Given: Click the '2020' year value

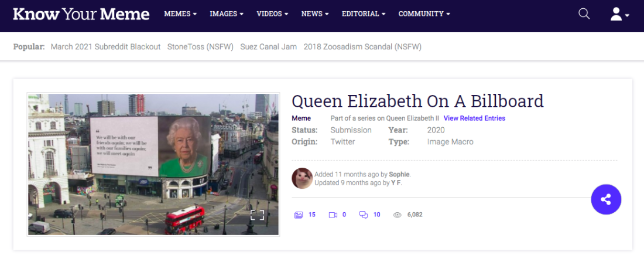Looking at the screenshot, I should (x=436, y=130).
